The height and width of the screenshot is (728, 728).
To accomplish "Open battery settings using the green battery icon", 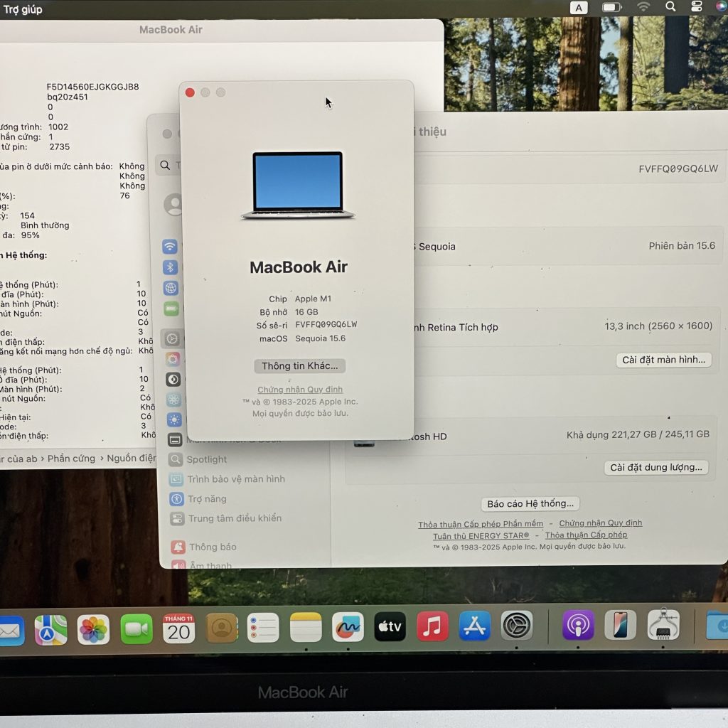I will tap(169, 309).
